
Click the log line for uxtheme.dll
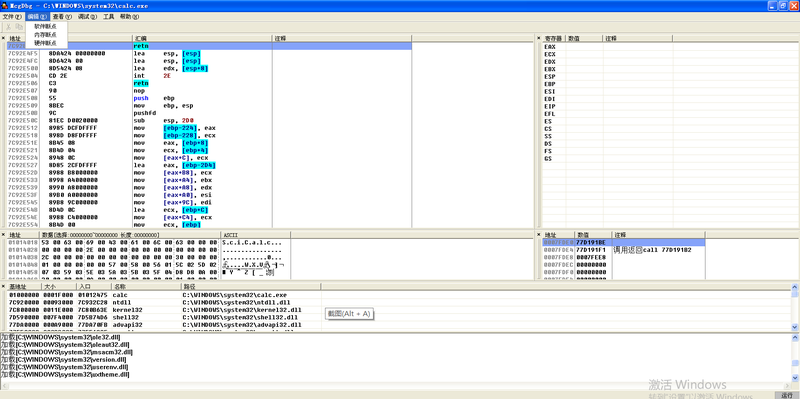click(65, 374)
